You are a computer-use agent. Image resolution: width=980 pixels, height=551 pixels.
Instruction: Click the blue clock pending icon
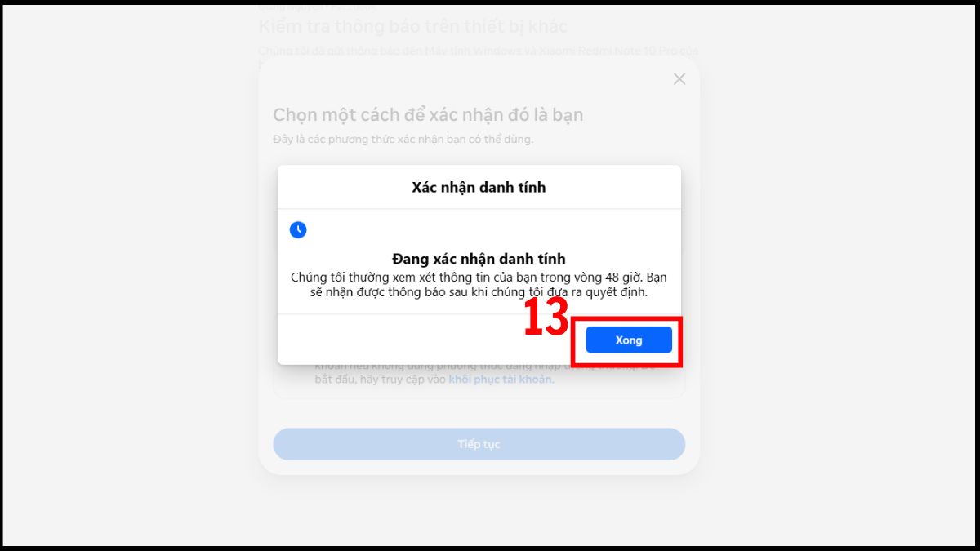pyautogui.click(x=298, y=230)
